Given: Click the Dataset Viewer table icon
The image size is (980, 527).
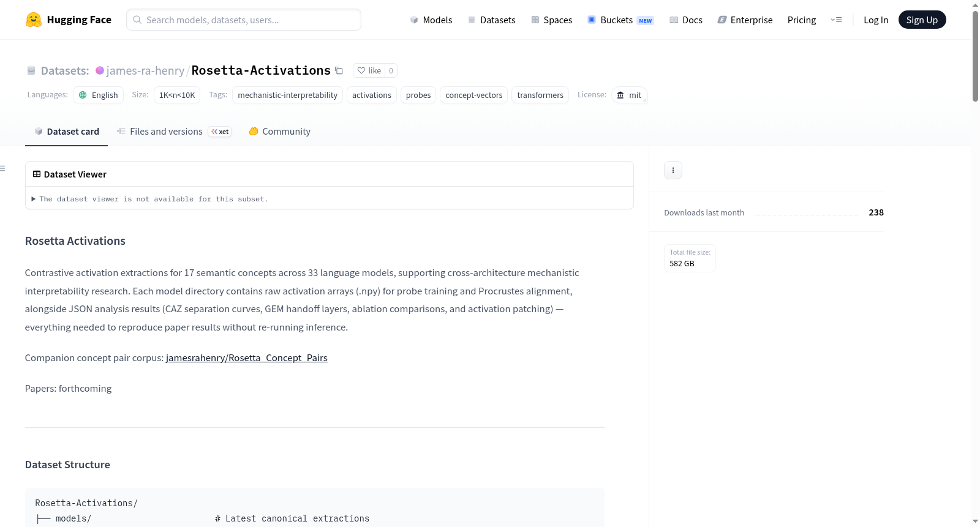Looking at the screenshot, I should 37,174.
